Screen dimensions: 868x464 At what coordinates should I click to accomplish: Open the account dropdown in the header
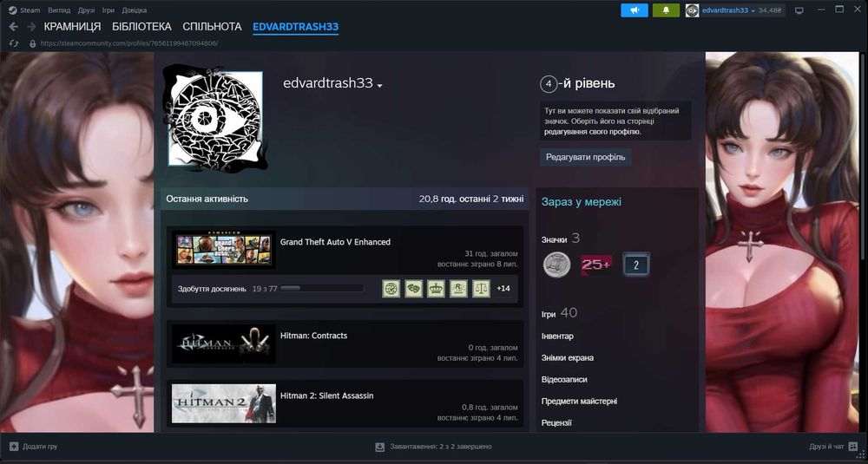(729, 10)
